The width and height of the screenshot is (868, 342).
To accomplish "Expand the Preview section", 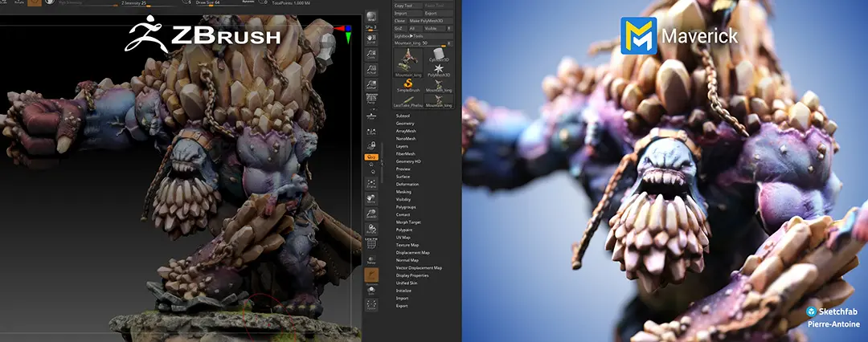I will (x=403, y=169).
